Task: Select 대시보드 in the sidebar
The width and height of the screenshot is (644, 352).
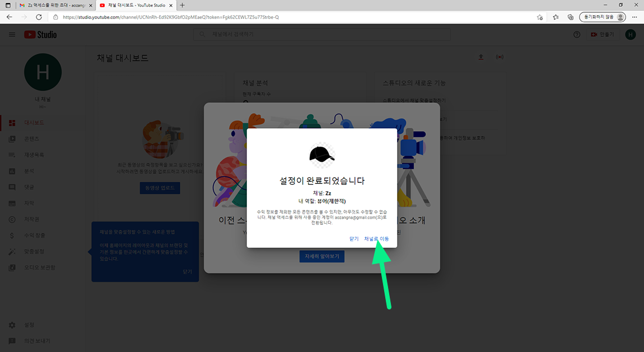Action: pos(34,123)
